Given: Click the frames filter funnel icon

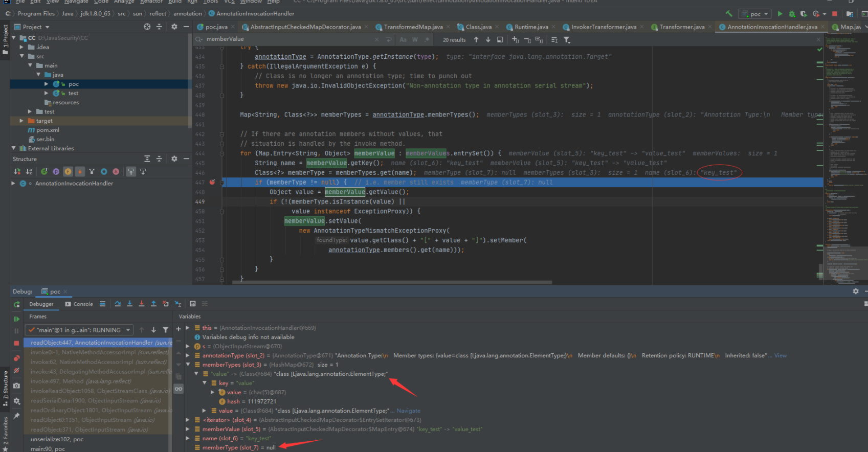Looking at the screenshot, I should tap(165, 330).
